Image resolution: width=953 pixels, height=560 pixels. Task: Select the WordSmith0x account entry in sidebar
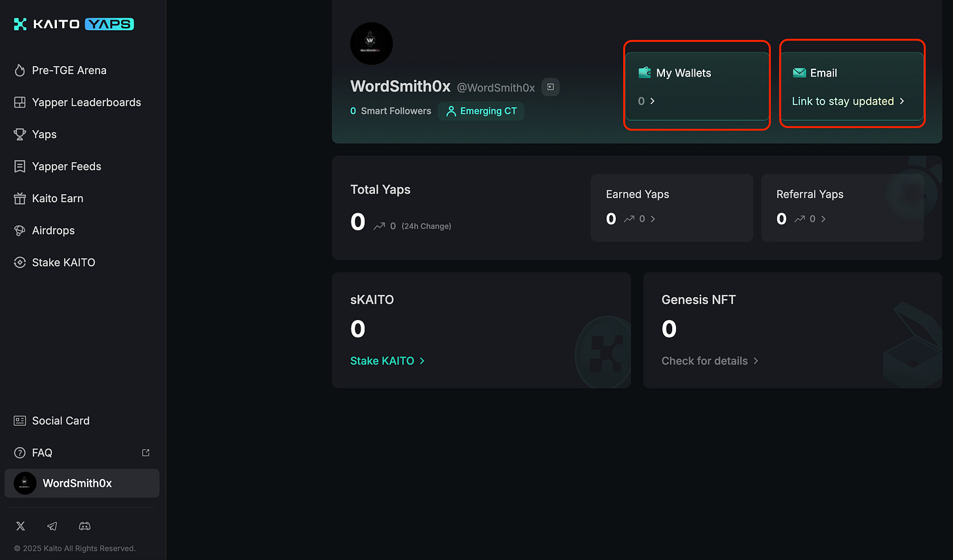pos(82,483)
